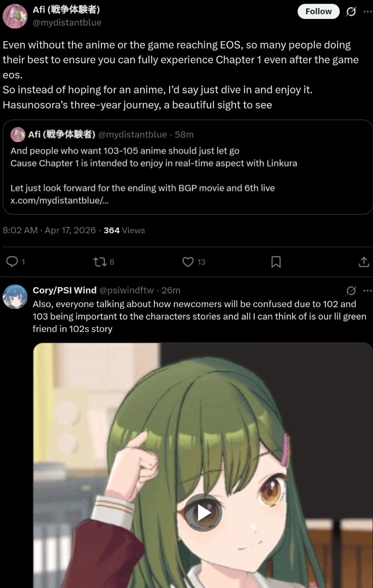The height and width of the screenshot is (588, 373).
Task: Open Cory/PSI Wind's display name
Action: tap(64, 290)
